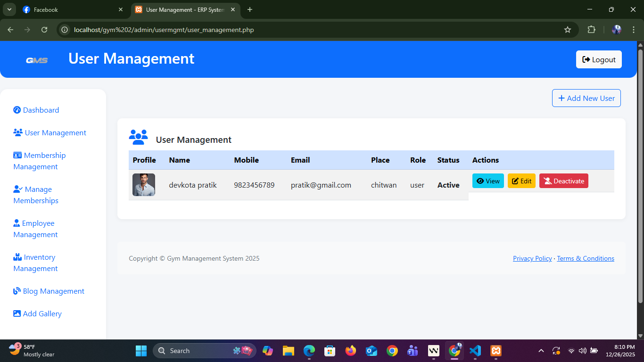Open the Terms & Conditions link
The image size is (644, 362).
586,258
